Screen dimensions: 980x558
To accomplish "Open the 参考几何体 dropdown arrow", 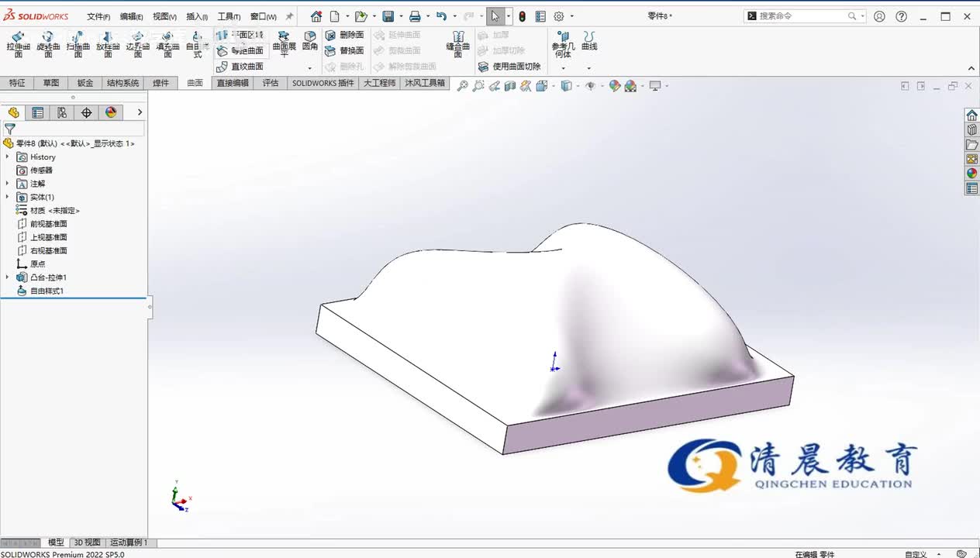I will tap(563, 68).
